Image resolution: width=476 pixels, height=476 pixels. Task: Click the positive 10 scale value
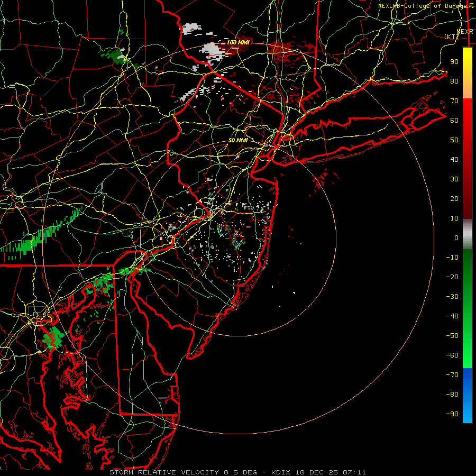coord(454,218)
